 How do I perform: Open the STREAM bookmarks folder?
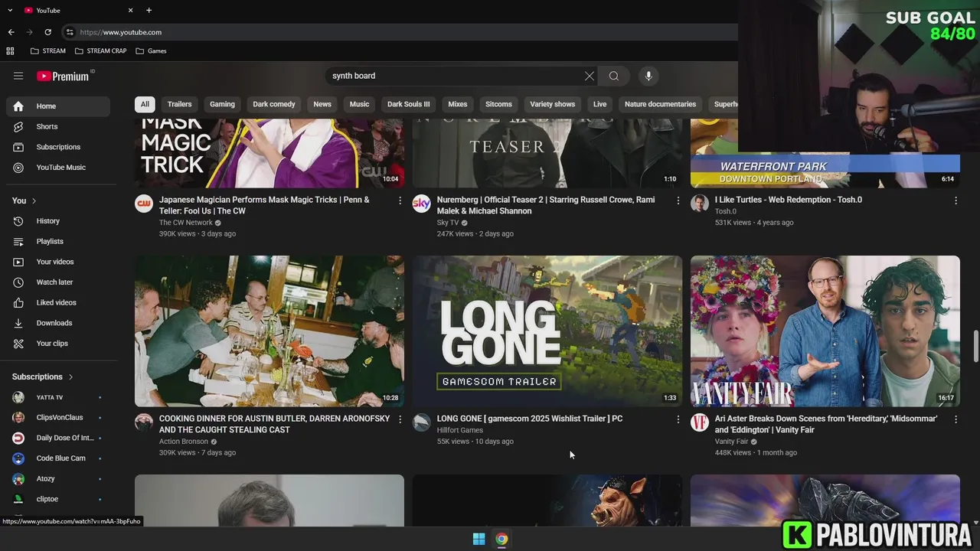point(47,51)
